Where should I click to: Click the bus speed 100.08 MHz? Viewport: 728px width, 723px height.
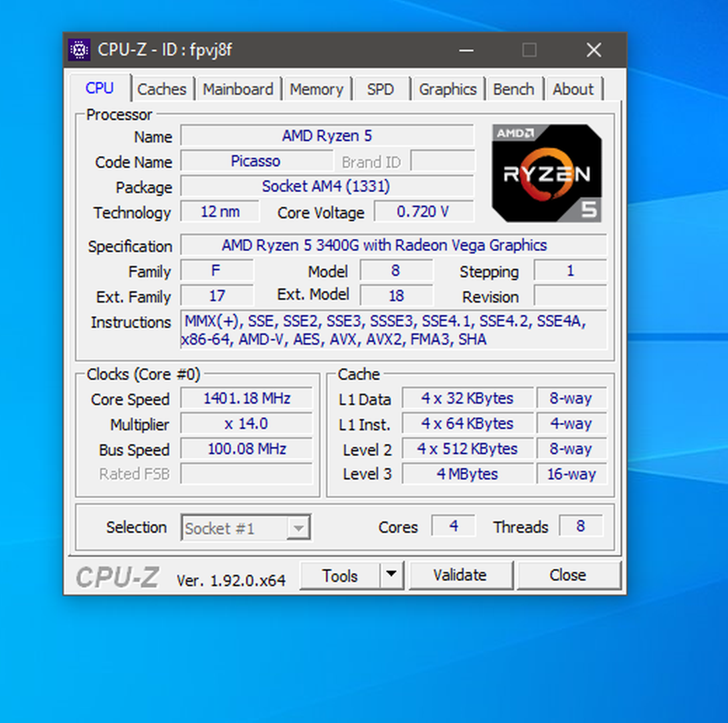pos(246,449)
